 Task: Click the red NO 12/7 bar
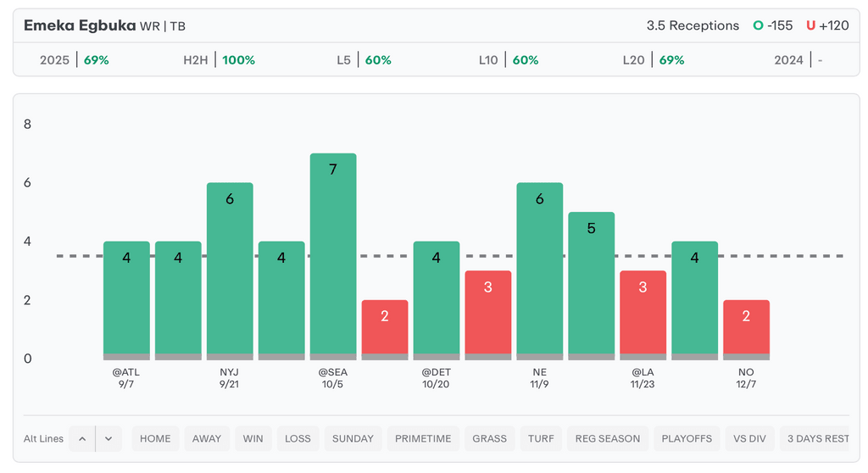tap(746, 328)
